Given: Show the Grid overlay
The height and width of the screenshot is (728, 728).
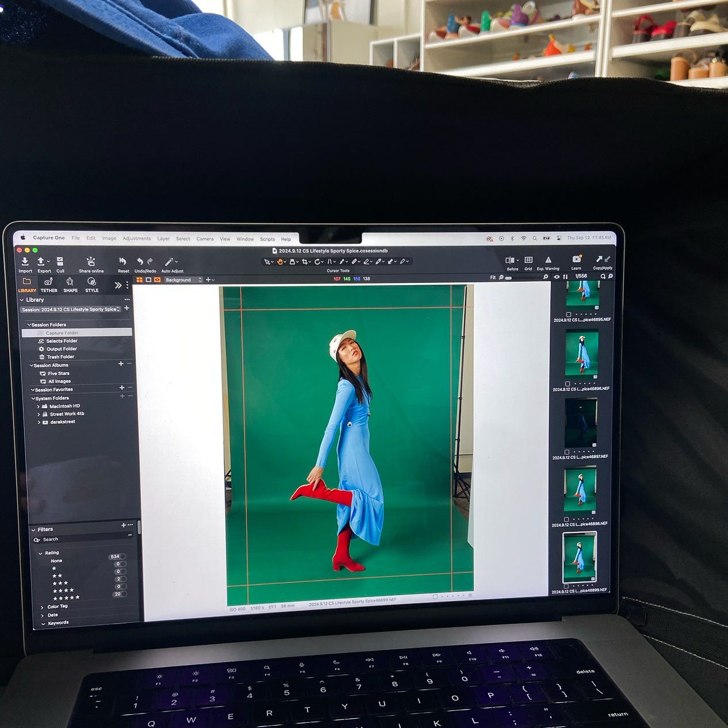Looking at the screenshot, I should coord(528,260).
